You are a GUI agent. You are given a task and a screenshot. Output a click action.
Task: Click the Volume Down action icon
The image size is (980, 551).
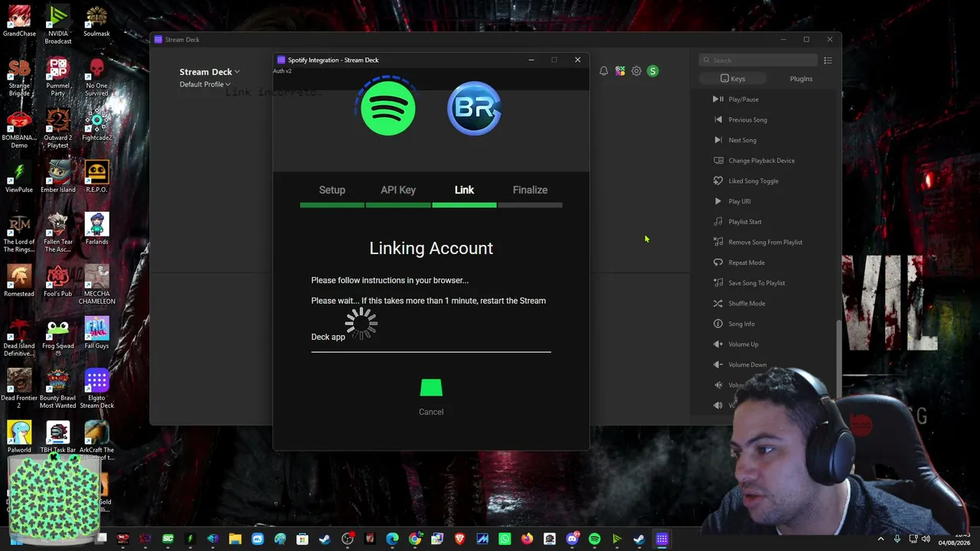(x=717, y=364)
